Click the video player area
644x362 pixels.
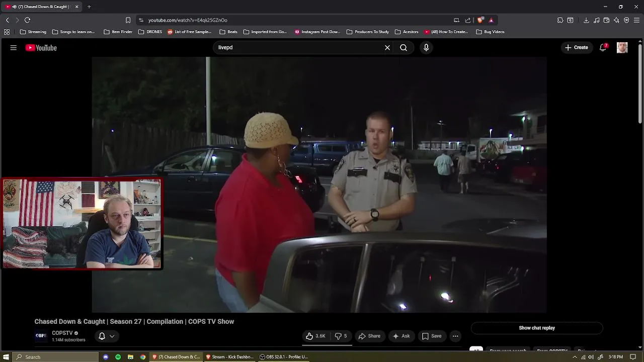319,185
